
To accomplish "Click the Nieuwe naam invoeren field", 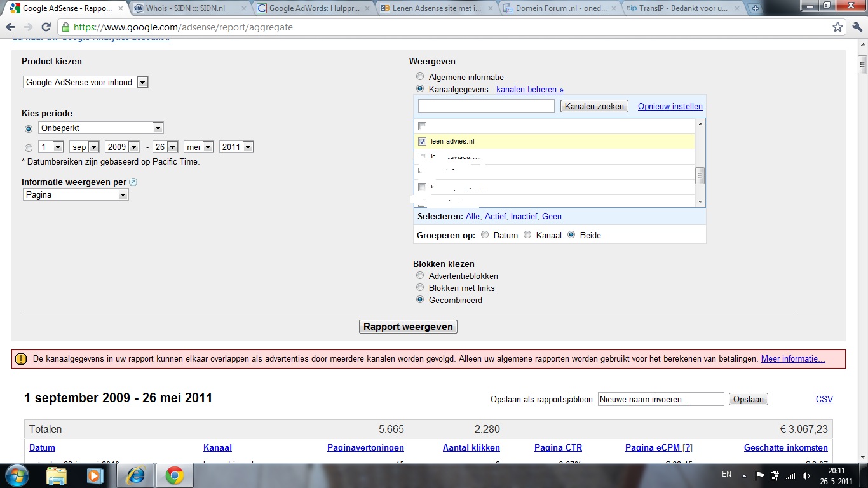I will (x=661, y=399).
